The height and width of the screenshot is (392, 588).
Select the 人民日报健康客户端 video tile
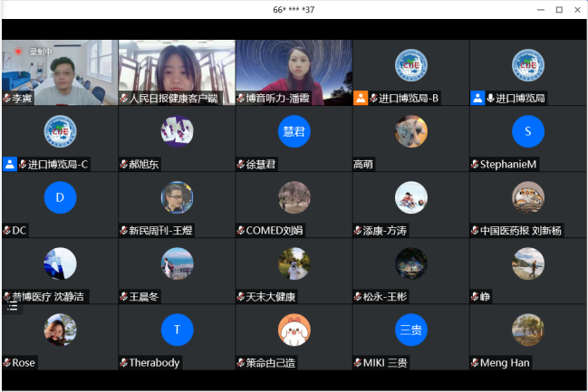177,71
